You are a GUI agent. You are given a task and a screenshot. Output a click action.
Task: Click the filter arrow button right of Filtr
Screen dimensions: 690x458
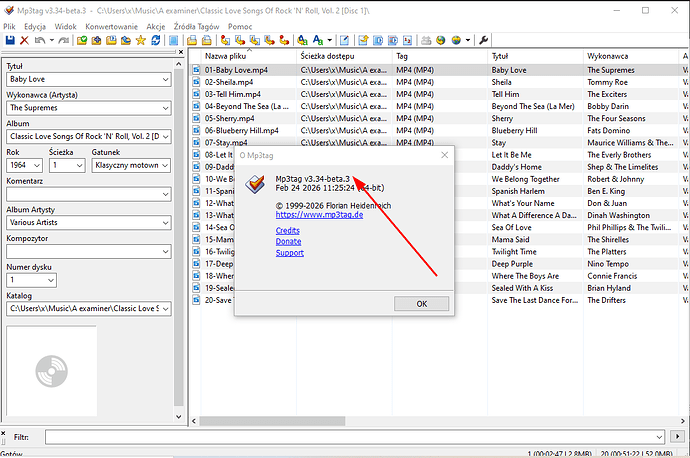(x=677, y=437)
